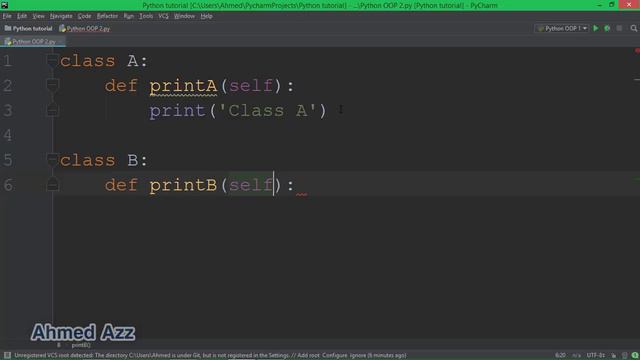This screenshot has height=360, width=640.
Task: Click the PyCharm app icon in title bar
Action: (x=4, y=5)
